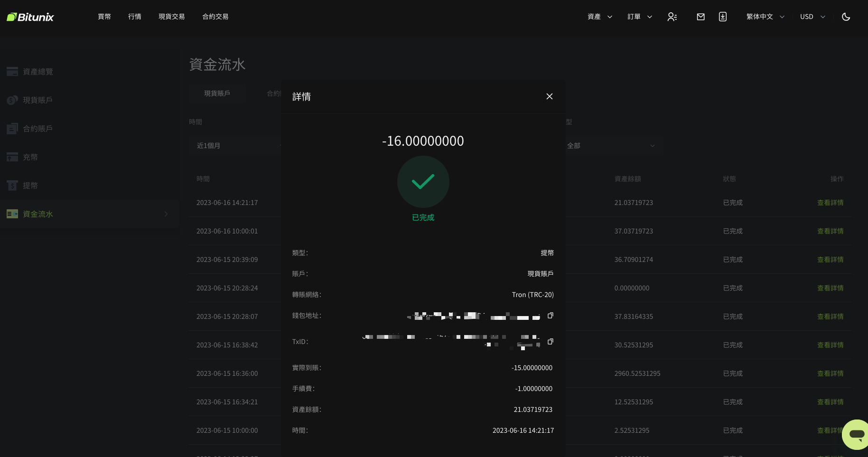The image size is (868, 457).
Task: Open the user profile icon
Action: [x=672, y=17]
